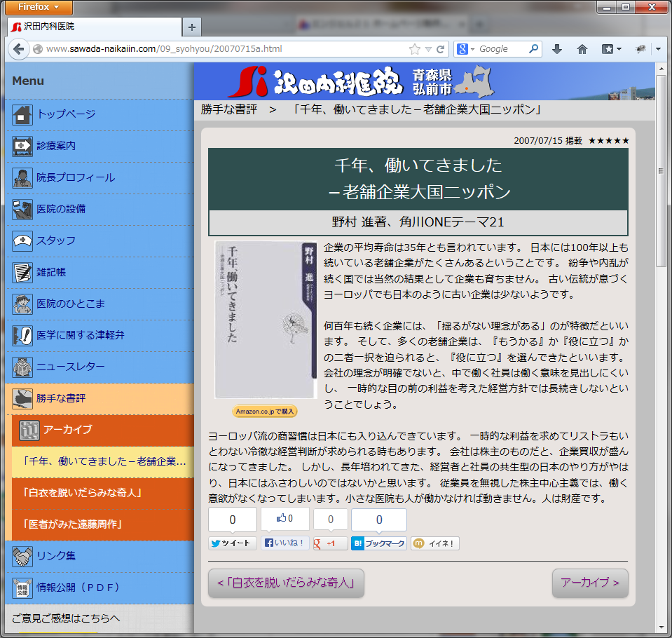Open the Firefox application menu dropdown

tap(39, 8)
